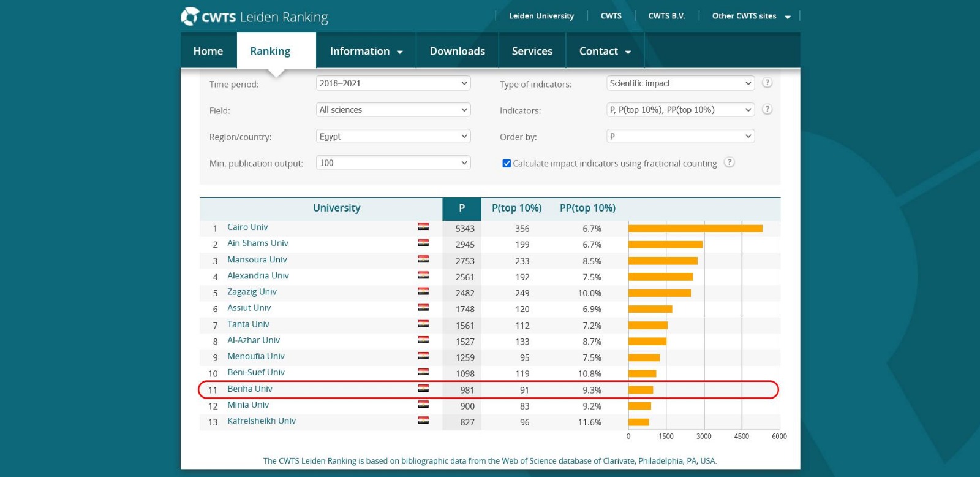Open the Time period dropdown
980x477 pixels.
click(393, 83)
